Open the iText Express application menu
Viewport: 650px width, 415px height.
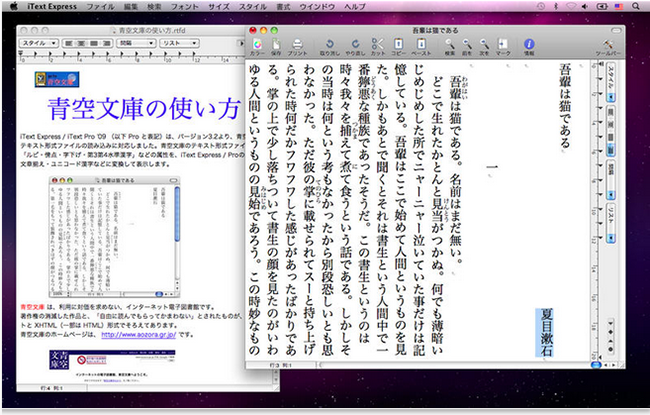(52, 6)
